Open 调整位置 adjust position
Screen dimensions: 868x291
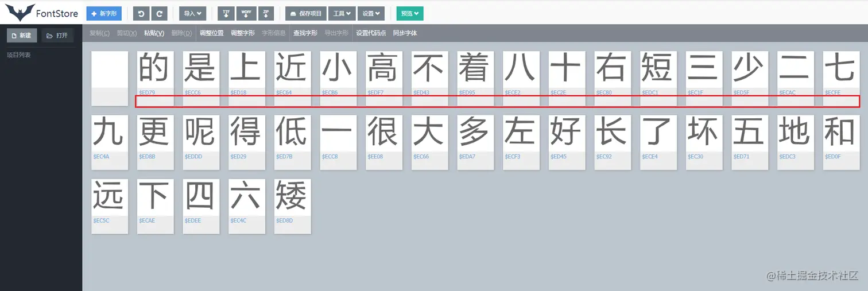point(212,33)
